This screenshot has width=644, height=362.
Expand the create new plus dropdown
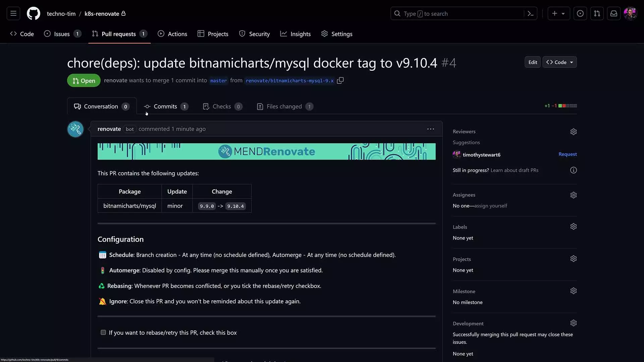point(558,13)
